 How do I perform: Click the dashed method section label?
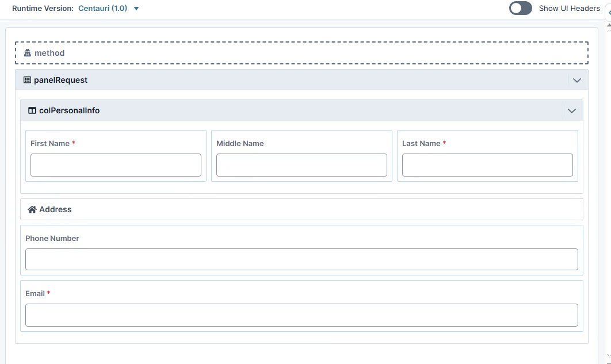[48, 52]
